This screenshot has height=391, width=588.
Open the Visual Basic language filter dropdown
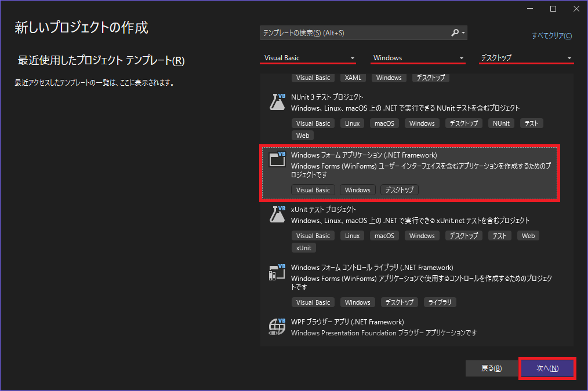(308, 58)
